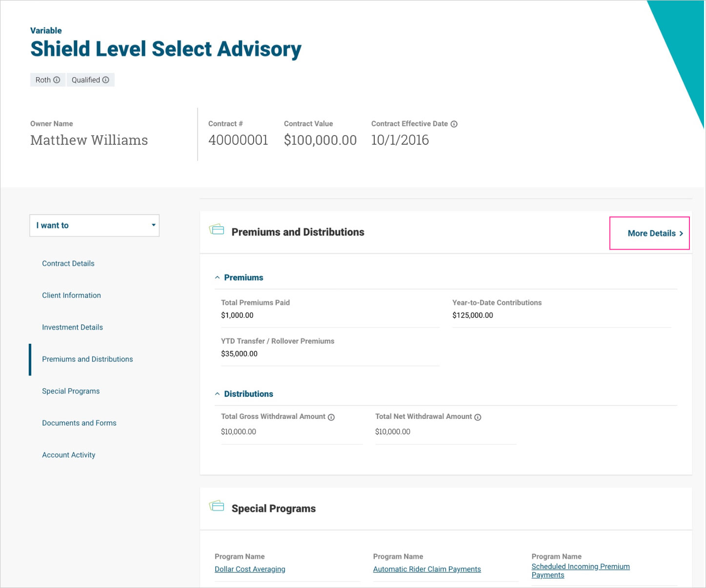This screenshot has height=588, width=706.
Task: Select Special Programs in sidebar navigation
Action: 71,391
